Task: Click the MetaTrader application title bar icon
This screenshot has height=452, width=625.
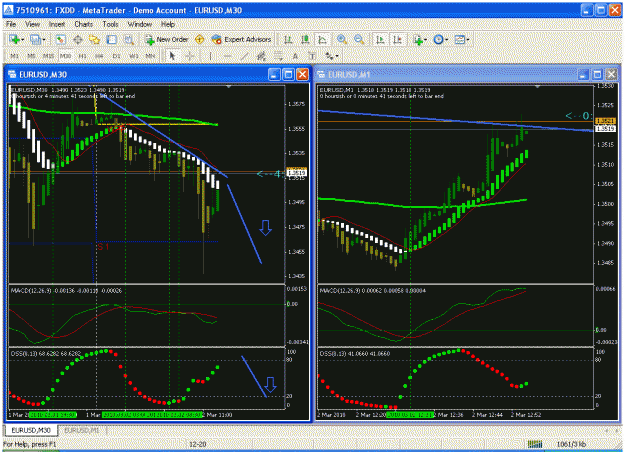Action: tap(8, 10)
